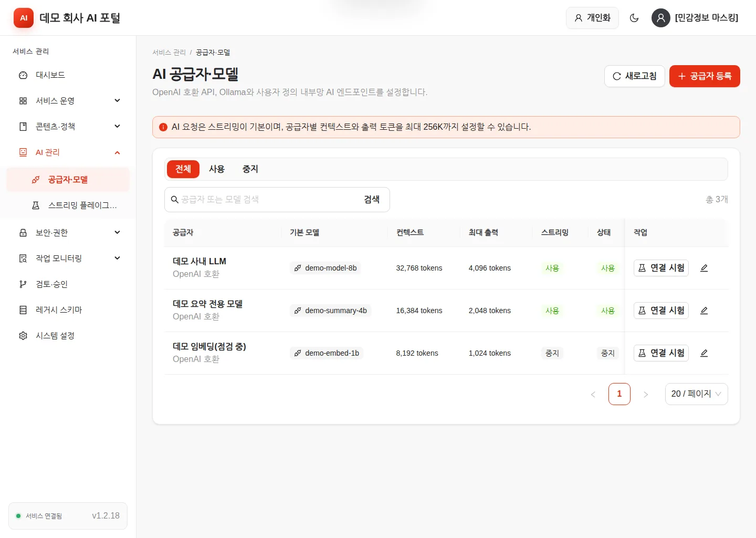This screenshot has width=756, height=538.
Task: Click the streaming 중지 tag for demo-embed-1b row
Action: [552, 353]
